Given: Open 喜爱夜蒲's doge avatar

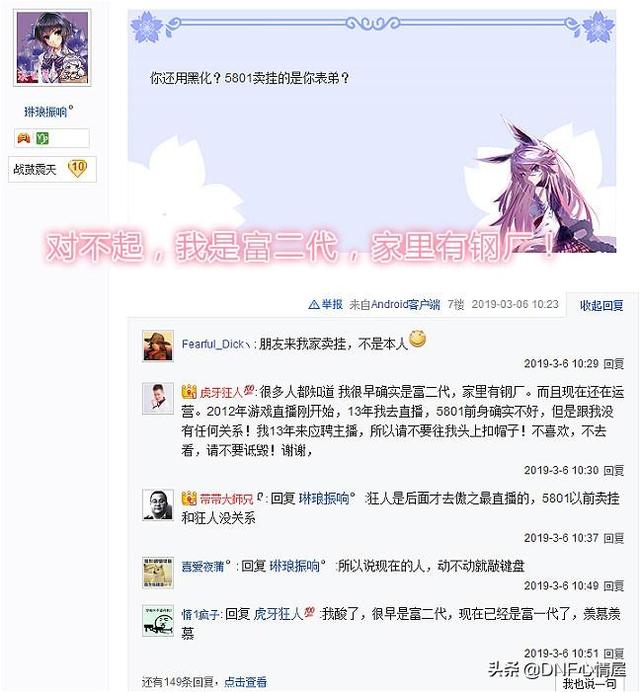Looking at the screenshot, I should coord(158,573).
